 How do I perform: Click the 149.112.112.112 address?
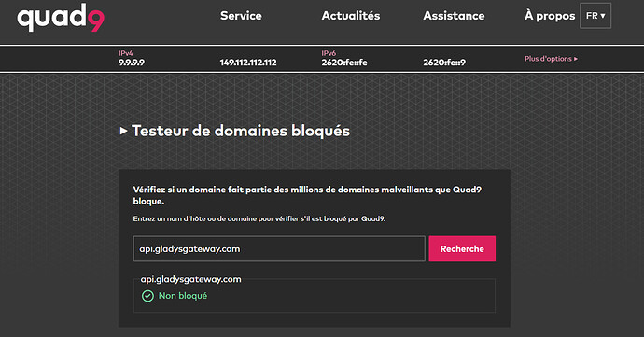tap(248, 63)
